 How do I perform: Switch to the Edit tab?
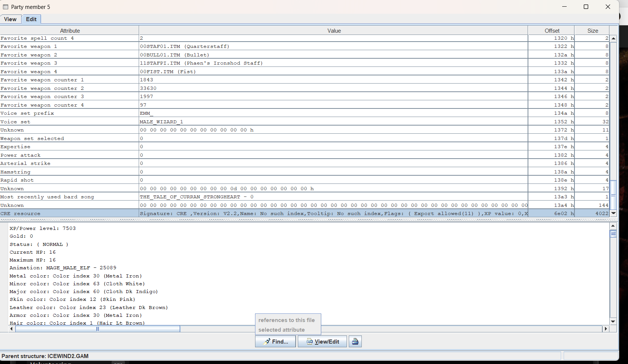pos(31,19)
